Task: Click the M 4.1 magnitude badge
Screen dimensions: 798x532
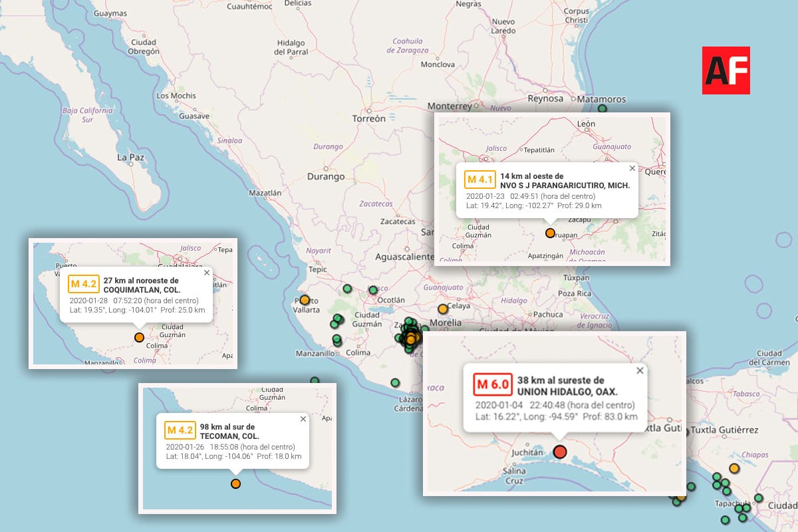Action: (x=479, y=180)
